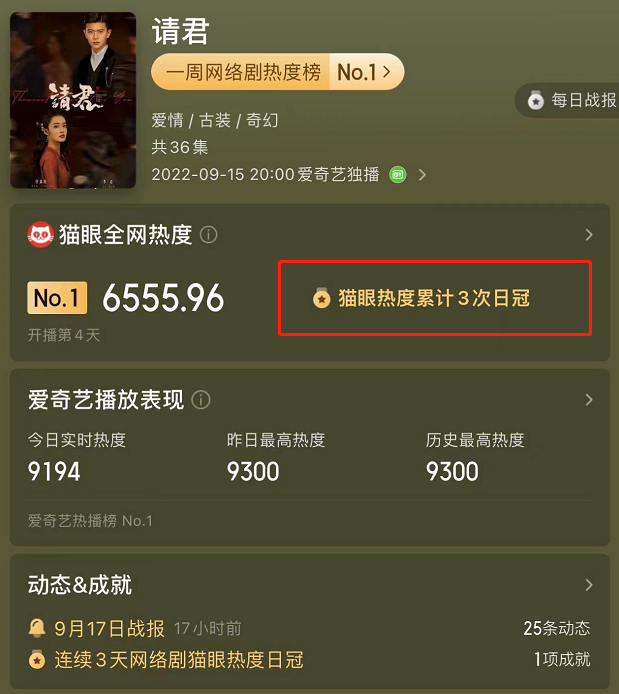Tap the No.1 heat rank badge
619x694 pixels.
pyautogui.click(x=57, y=298)
